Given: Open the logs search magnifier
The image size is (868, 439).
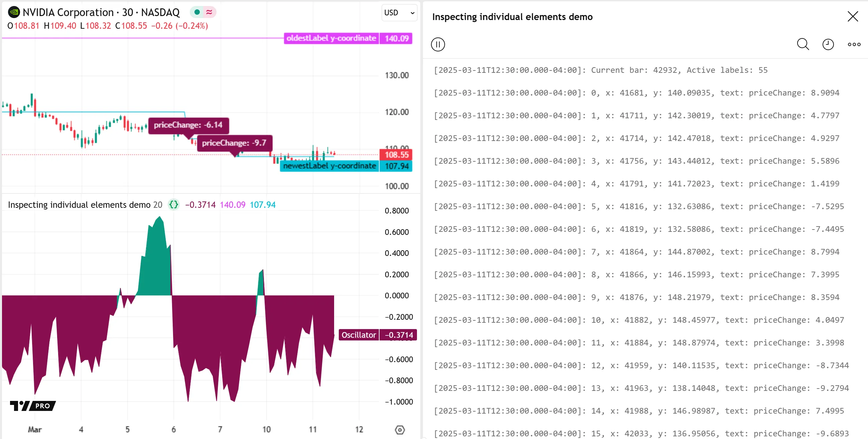Looking at the screenshot, I should tap(803, 44).
